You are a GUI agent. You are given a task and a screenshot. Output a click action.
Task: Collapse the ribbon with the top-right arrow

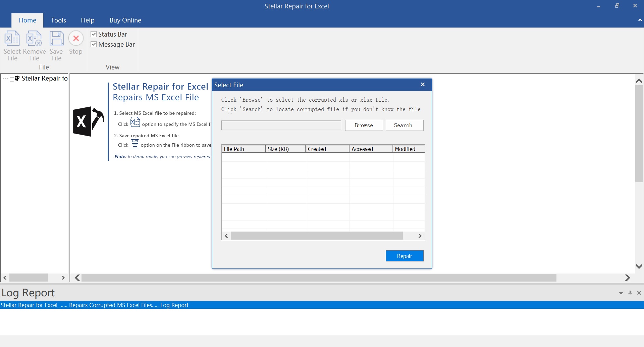(640, 20)
